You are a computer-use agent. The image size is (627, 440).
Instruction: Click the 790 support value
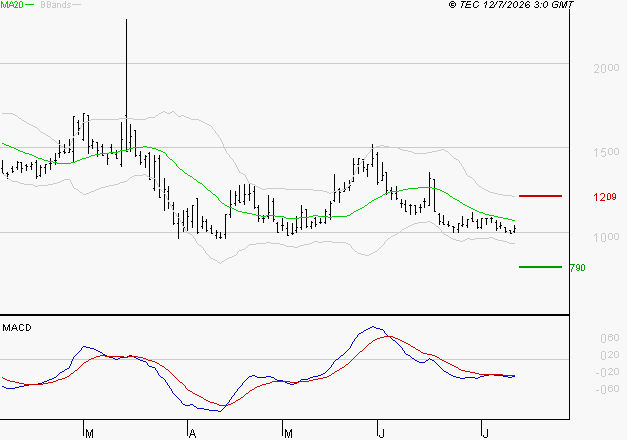point(577,268)
